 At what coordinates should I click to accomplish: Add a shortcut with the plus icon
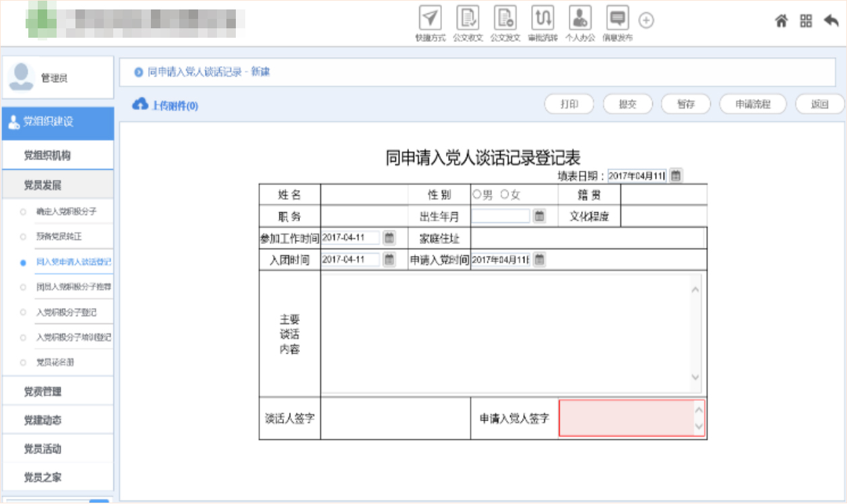pyautogui.click(x=646, y=21)
